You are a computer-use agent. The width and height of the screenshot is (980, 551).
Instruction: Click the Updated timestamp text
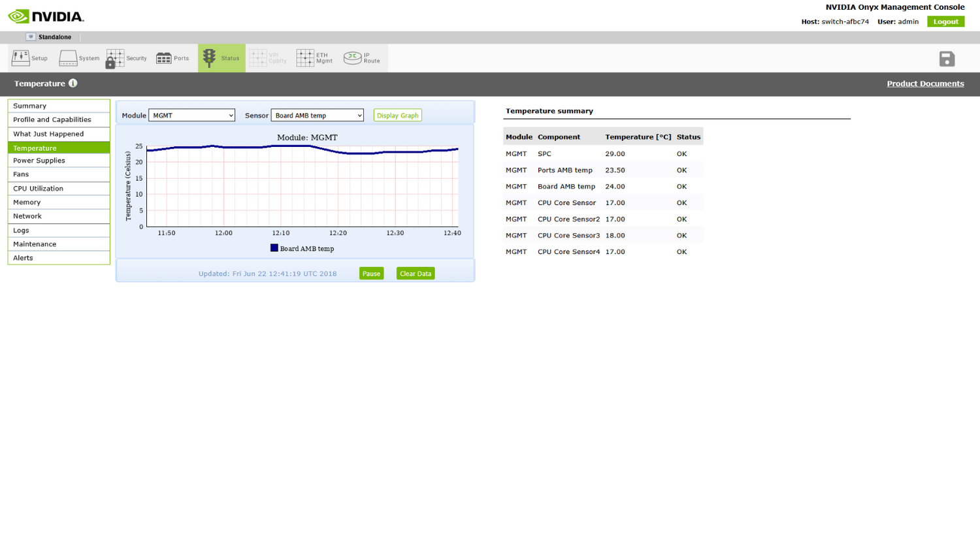[268, 274]
